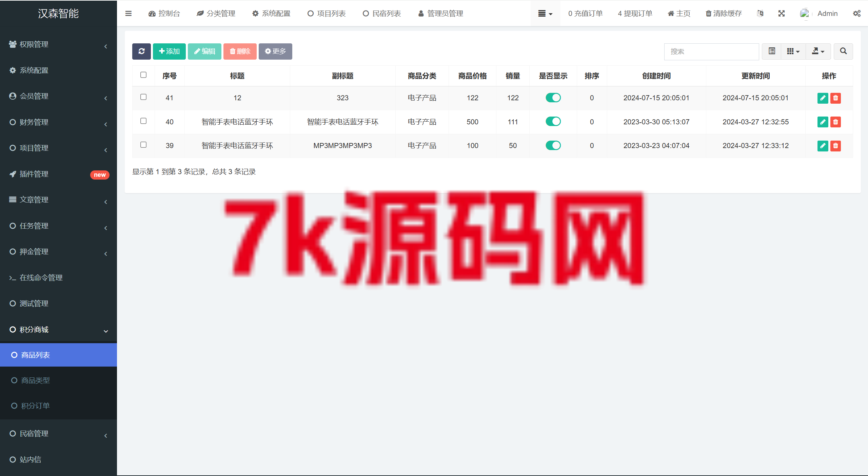Edit row 41 with the pencil icon
868x476 pixels.
[823, 98]
